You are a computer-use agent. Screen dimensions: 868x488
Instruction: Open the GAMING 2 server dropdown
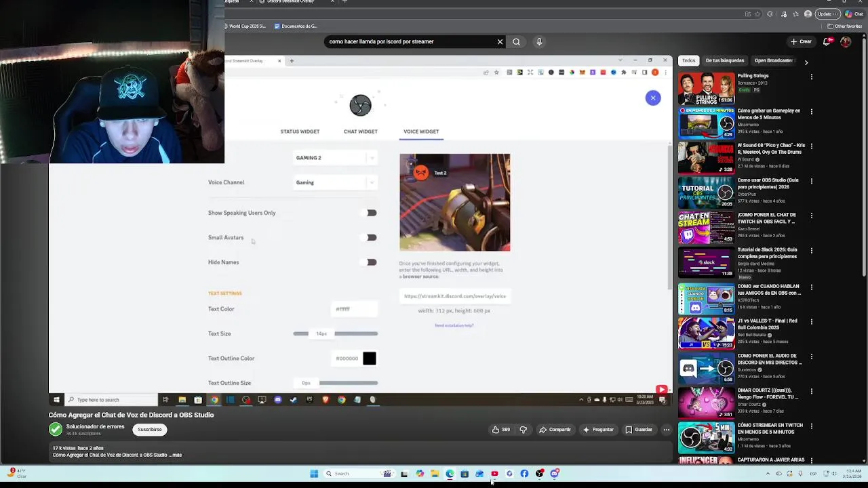pyautogui.click(x=335, y=158)
